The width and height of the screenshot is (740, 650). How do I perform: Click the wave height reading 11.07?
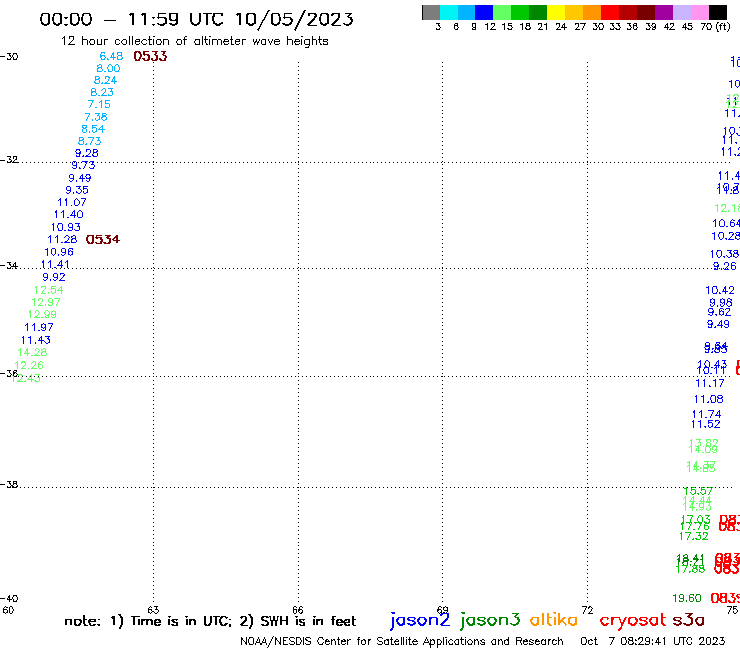point(72,203)
